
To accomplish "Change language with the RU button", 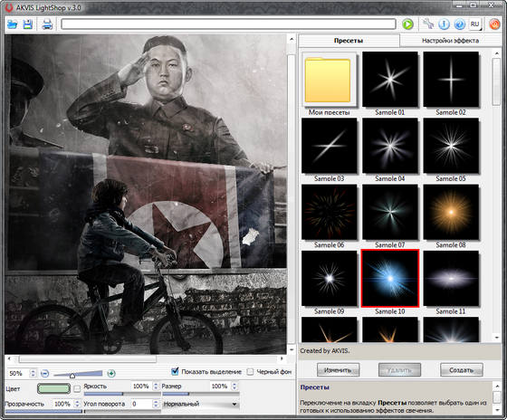I will pos(475,24).
